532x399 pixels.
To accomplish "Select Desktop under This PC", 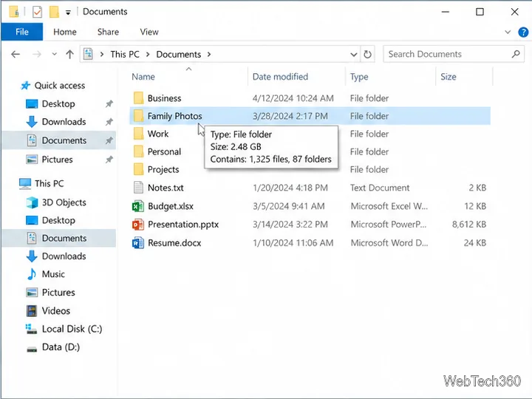I will (x=58, y=220).
